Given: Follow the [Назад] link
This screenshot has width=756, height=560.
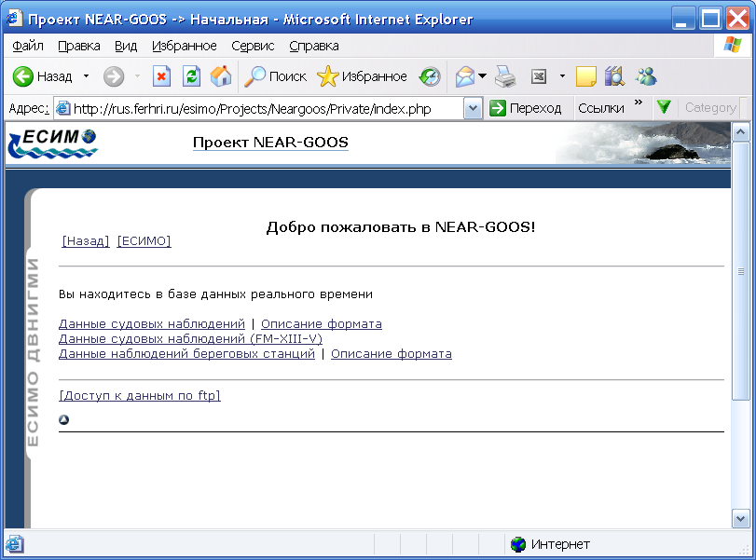Looking at the screenshot, I should pyautogui.click(x=86, y=240).
